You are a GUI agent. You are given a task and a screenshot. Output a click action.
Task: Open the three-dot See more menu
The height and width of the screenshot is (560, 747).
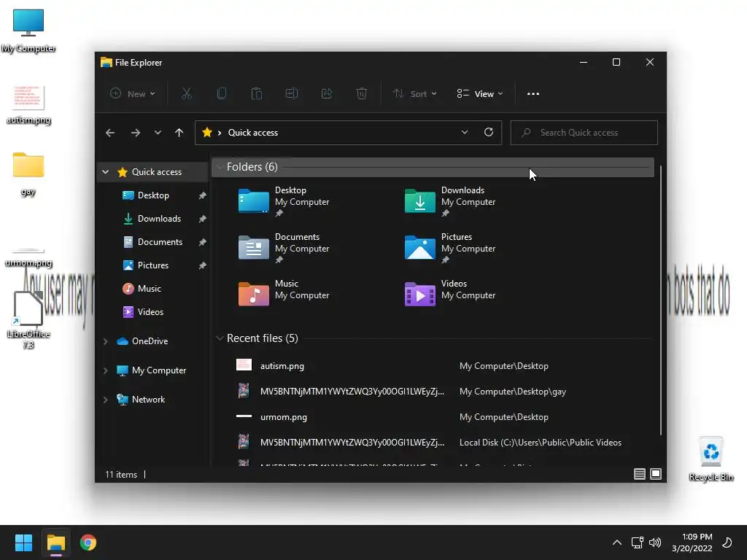tap(533, 94)
